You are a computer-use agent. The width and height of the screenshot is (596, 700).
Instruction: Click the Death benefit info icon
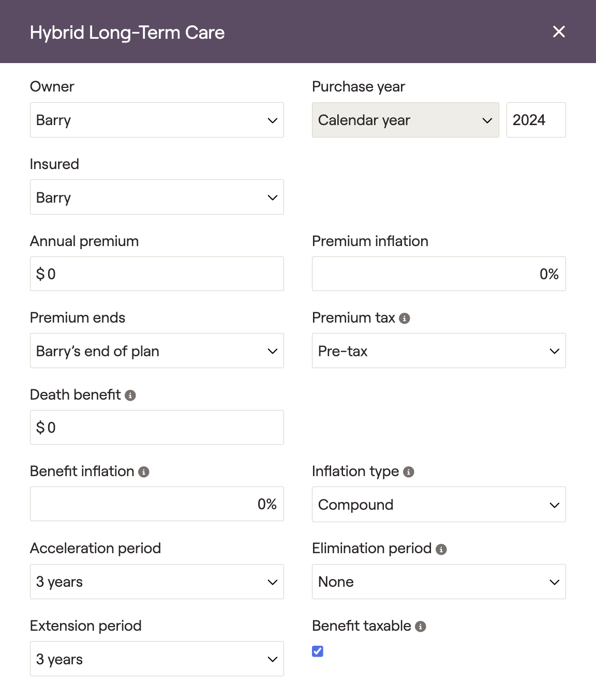(x=130, y=395)
